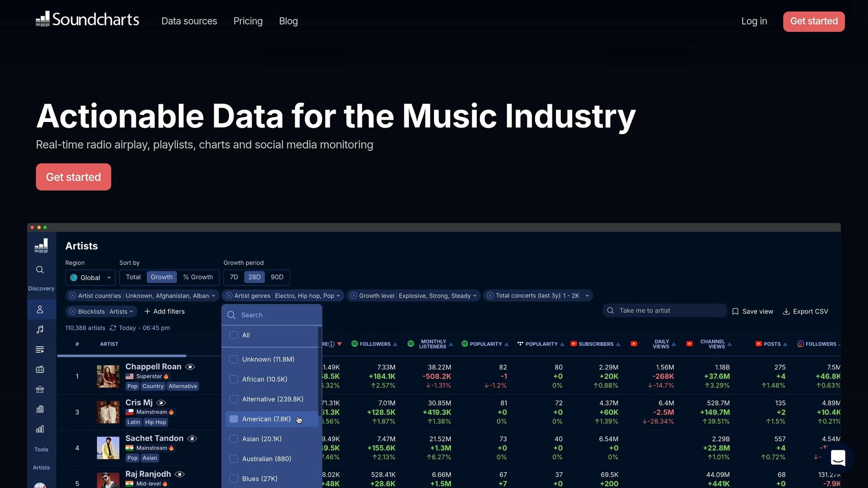
Task: Select Total sort option
Action: (133, 277)
